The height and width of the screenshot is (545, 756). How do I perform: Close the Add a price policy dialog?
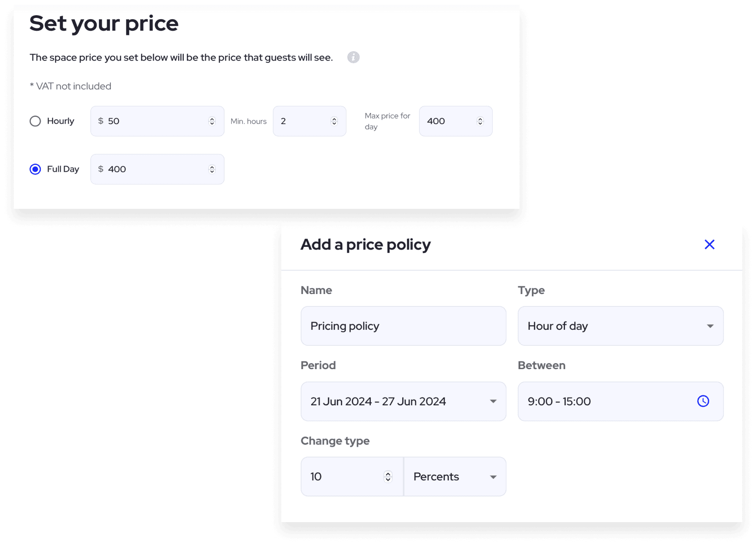click(709, 245)
